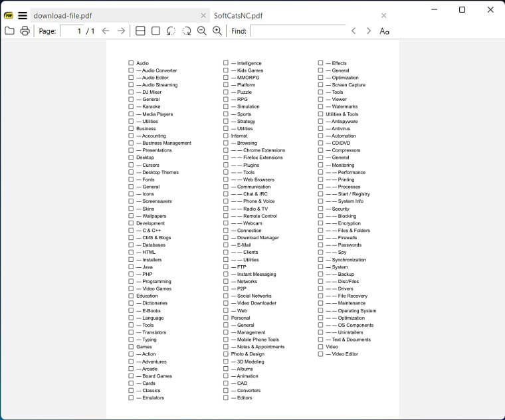Tick the Desktop Themes checkbox
This screenshot has height=420, width=505.
[x=131, y=172]
